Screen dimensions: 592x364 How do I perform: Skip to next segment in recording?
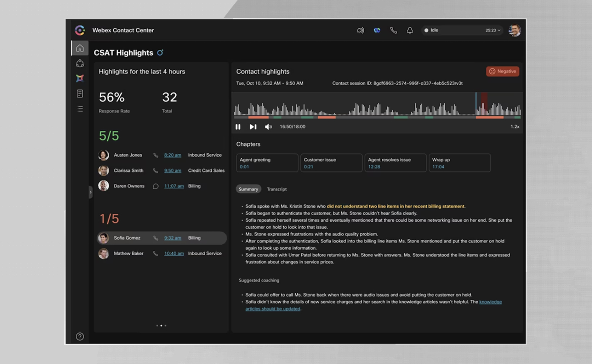253,127
